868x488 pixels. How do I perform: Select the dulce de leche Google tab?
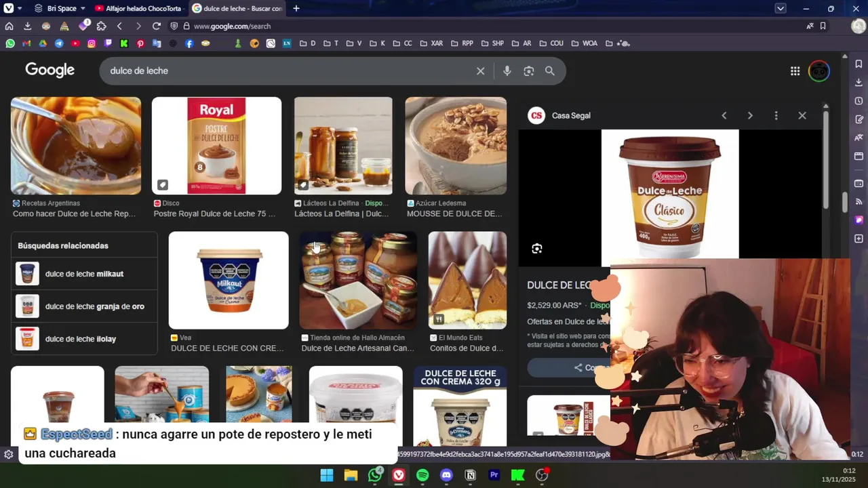pyautogui.click(x=236, y=8)
